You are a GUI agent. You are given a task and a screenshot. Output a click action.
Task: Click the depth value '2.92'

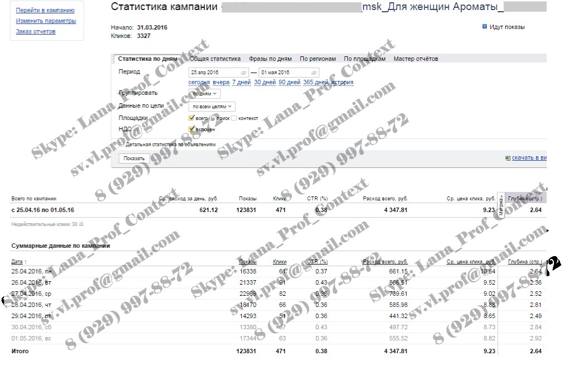pyautogui.click(x=536, y=339)
